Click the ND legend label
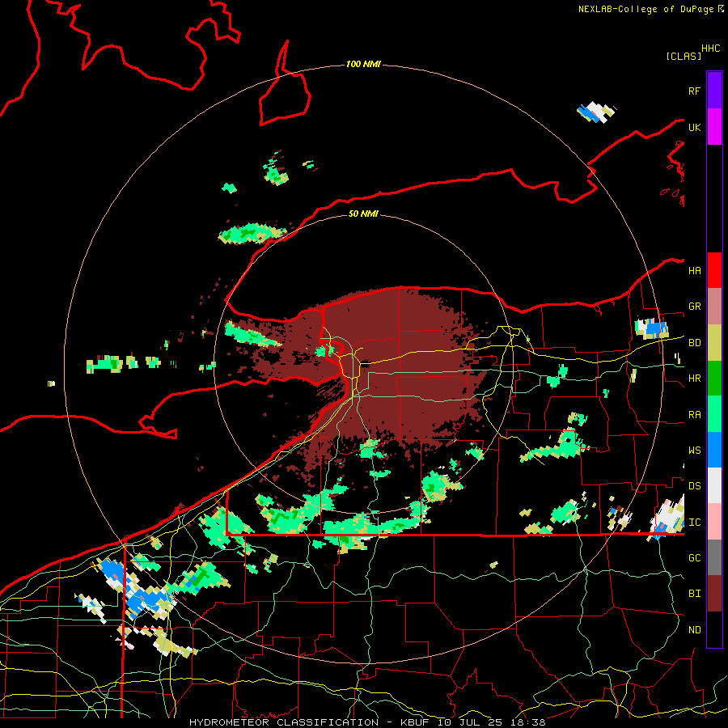728x728 pixels. (x=694, y=630)
